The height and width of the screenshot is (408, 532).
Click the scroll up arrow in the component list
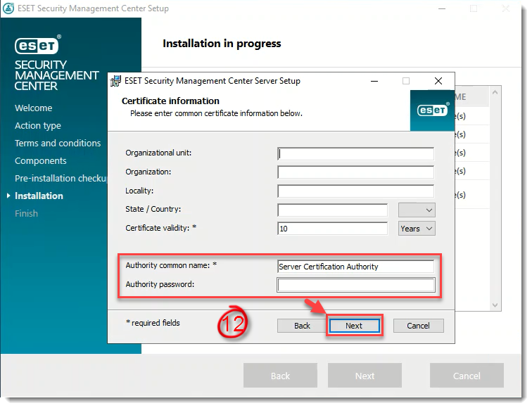click(x=495, y=92)
